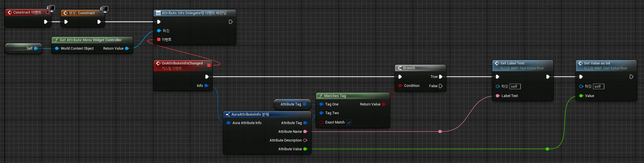Screen dimensions: 644x163
Task: Click the Set Label Text input exec pin
Action: [x=497, y=77]
